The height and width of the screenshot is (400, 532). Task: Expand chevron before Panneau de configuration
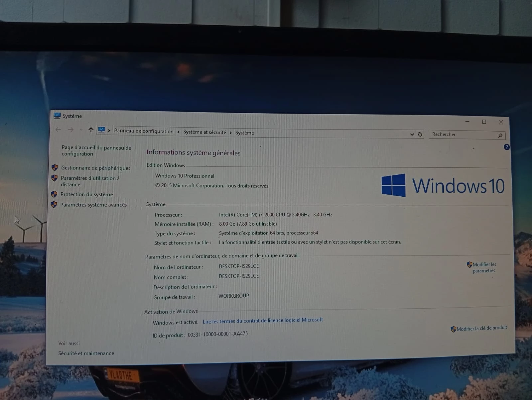[109, 130]
